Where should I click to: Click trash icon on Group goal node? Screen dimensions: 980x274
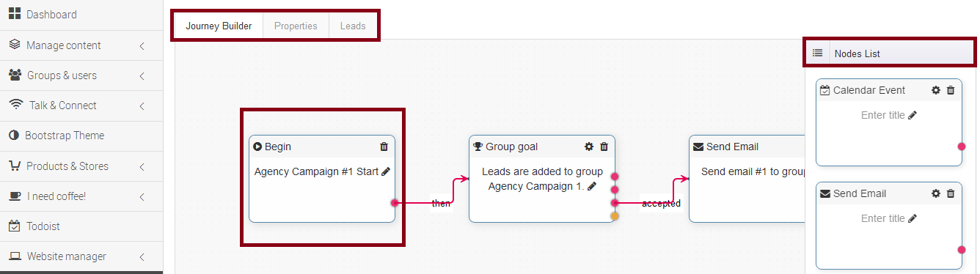point(604,147)
